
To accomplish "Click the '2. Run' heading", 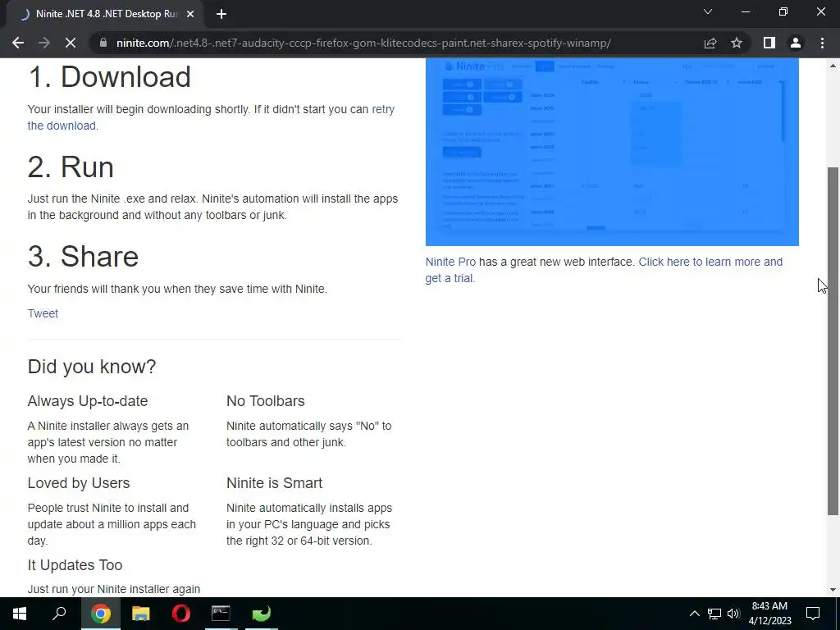I will (x=71, y=167).
